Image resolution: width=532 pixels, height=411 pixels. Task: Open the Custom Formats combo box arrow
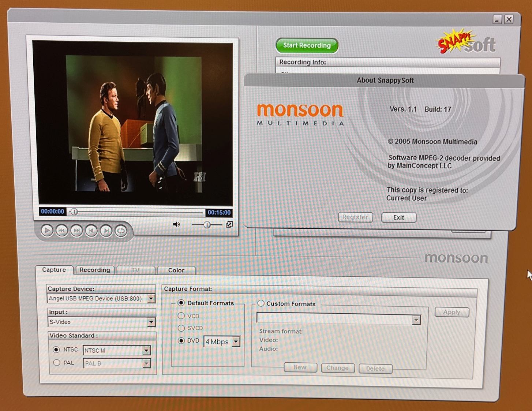416,320
